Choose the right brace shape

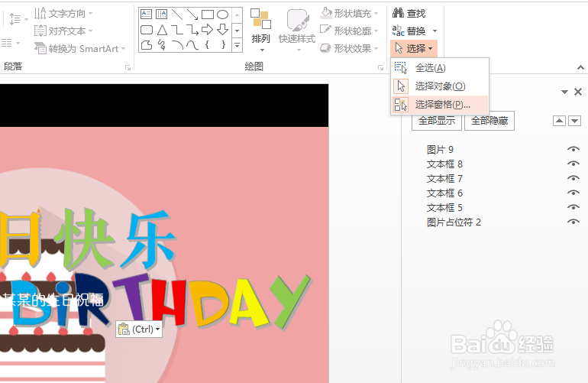tap(223, 45)
